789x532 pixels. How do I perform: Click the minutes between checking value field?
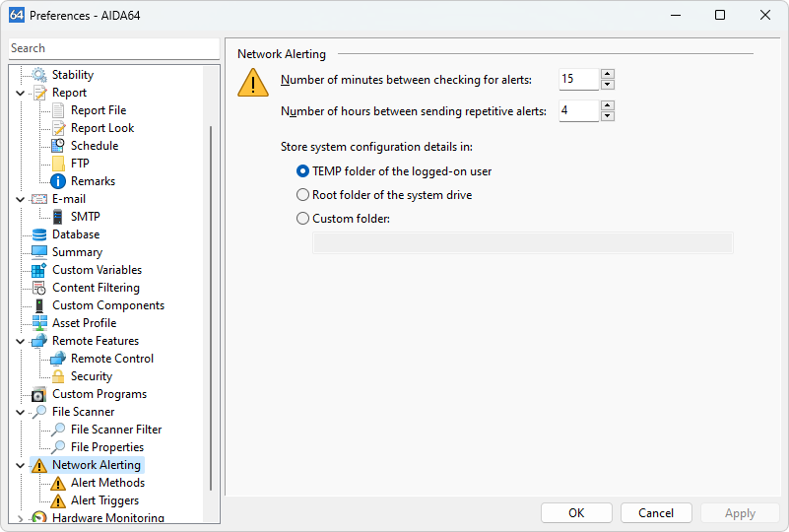579,79
